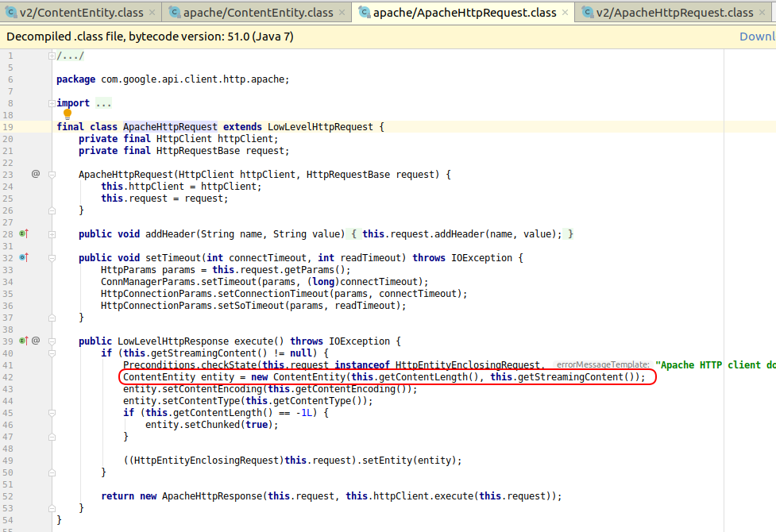The height and width of the screenshot is (532, 776).
Task: Click the package com.google.api.client.http.apache line
Action: [172, 79]
